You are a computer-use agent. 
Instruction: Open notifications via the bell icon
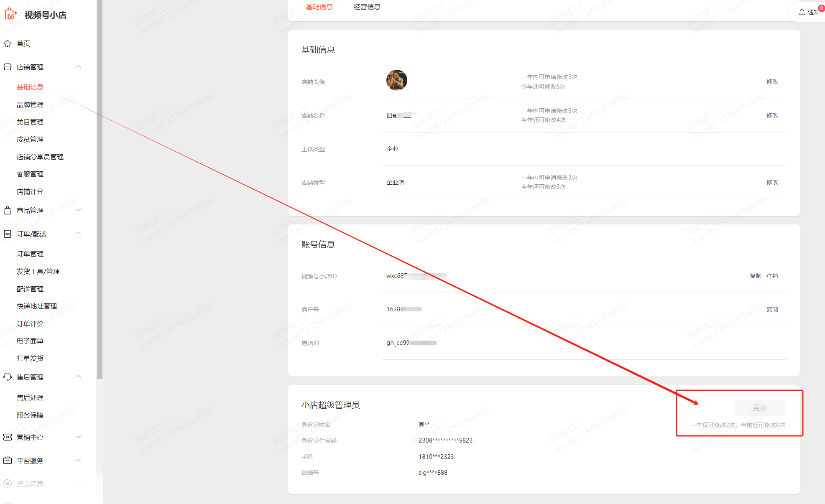(802, 12)
